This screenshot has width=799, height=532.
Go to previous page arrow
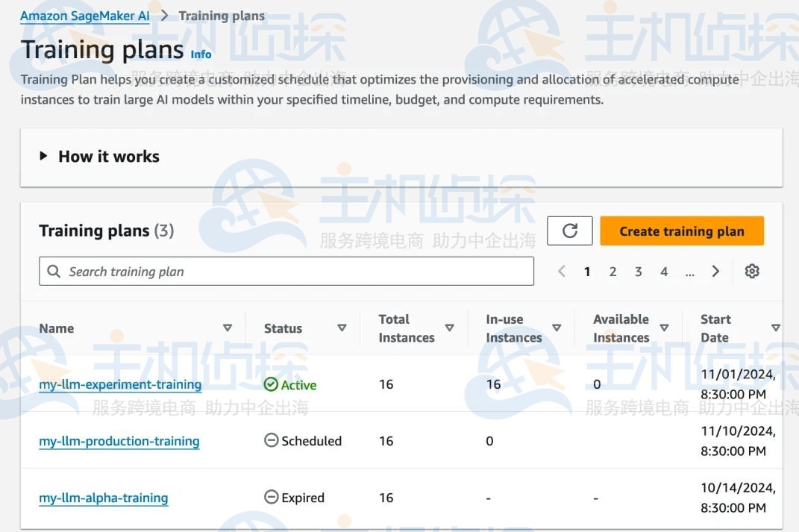click(562, 272)
